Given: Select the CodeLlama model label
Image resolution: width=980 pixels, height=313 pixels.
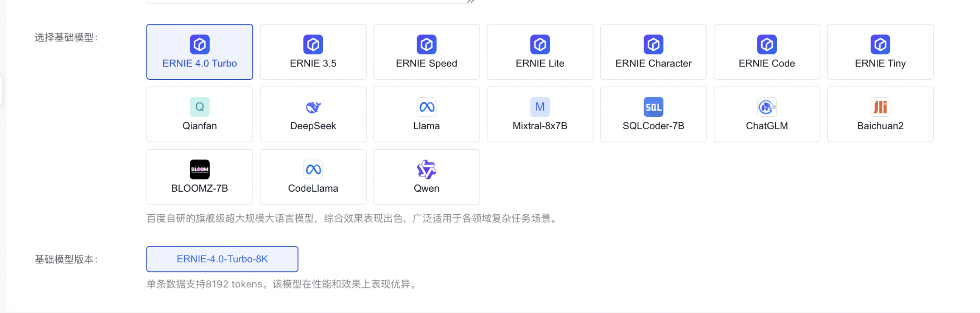Looking at the screenshot, I should pyautogui.click(x=313, y=188).
